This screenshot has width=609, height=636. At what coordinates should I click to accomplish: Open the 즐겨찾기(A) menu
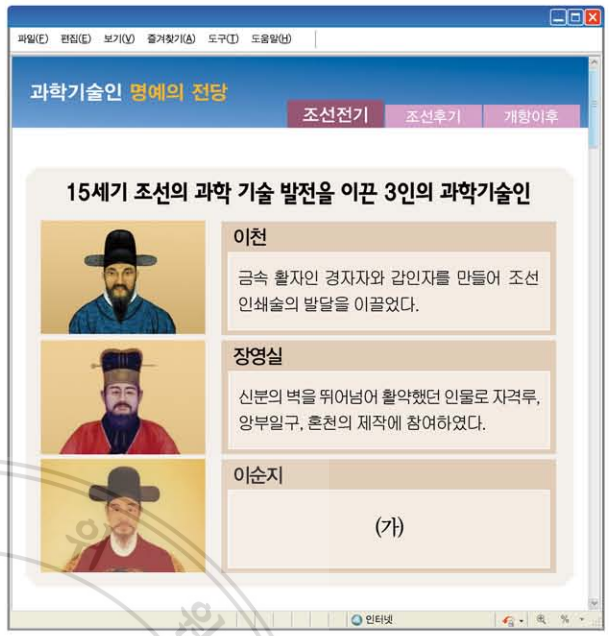(x=171, y=39)
